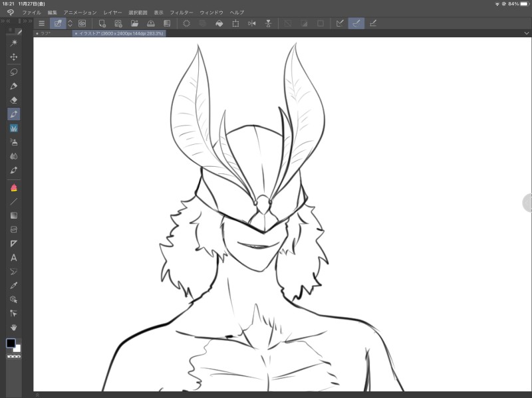Viewport: 532px width, 398px height.
Task: Pick the Move layer tool
Action: 14,57
